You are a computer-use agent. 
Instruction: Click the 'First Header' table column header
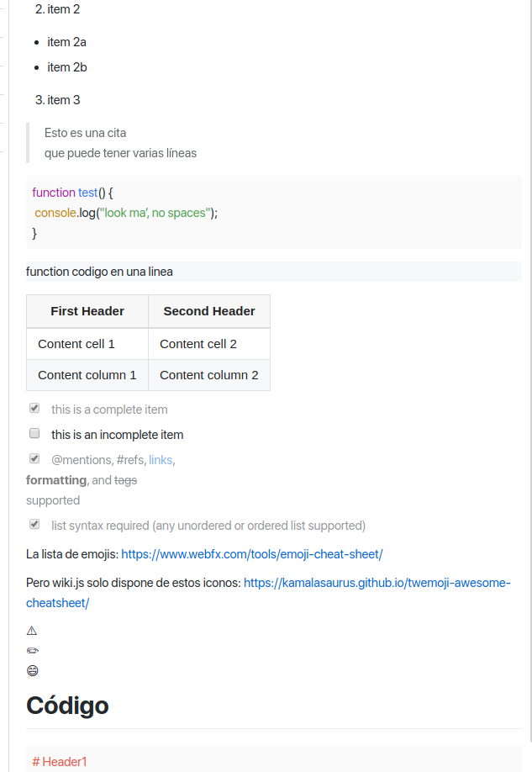87,311
